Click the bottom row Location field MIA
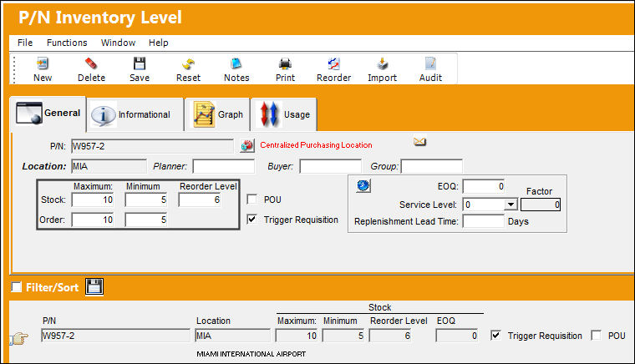 click(x=233, y=336)
